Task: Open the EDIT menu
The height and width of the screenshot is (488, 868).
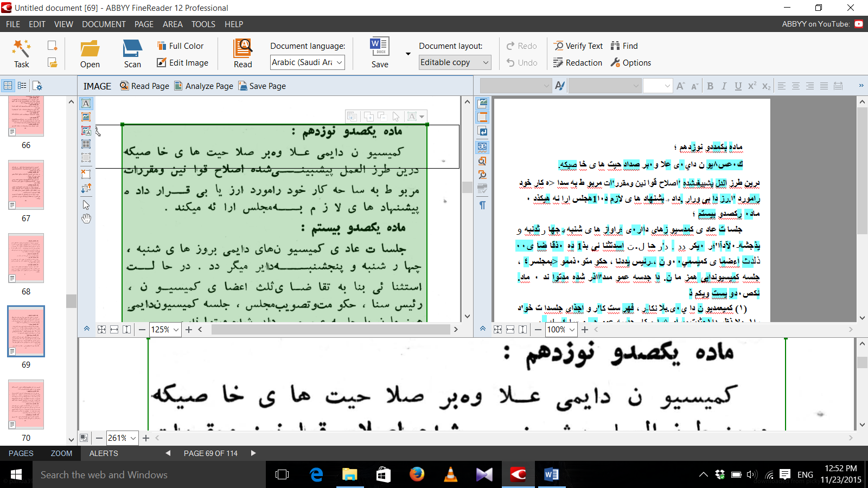Action: pyautogui.click(x=37, y=24)
